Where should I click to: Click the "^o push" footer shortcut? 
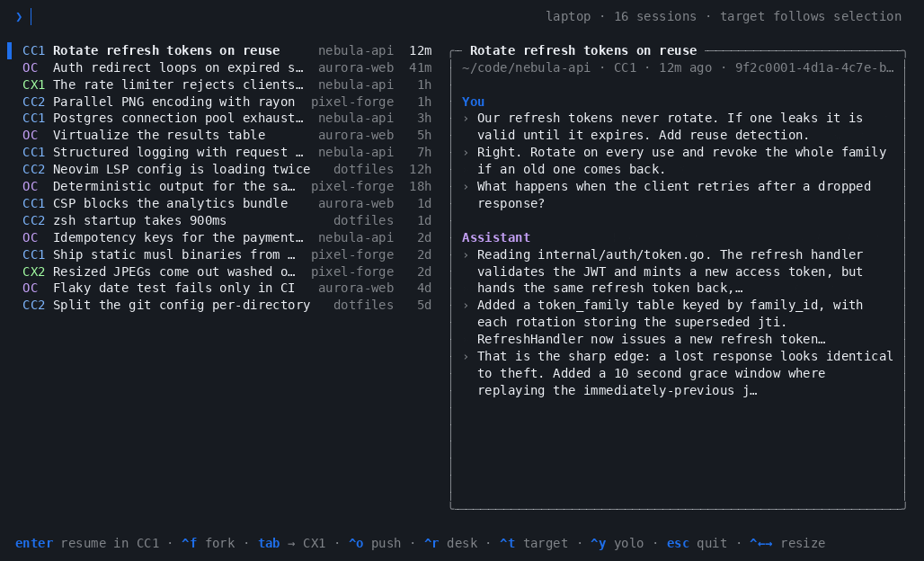point(375,543)
